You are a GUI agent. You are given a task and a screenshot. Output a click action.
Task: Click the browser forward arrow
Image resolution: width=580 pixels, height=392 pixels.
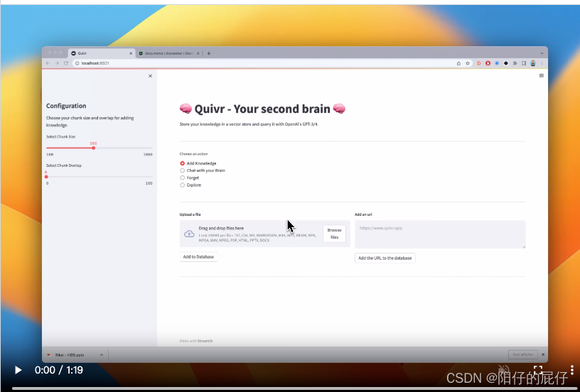[57, 63]
